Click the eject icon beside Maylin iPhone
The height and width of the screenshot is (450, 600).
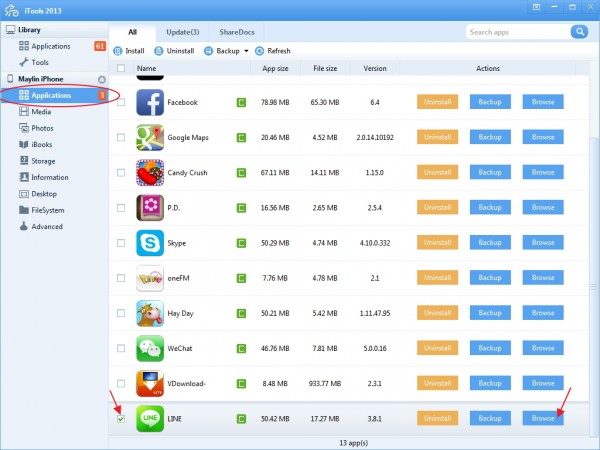101,79
